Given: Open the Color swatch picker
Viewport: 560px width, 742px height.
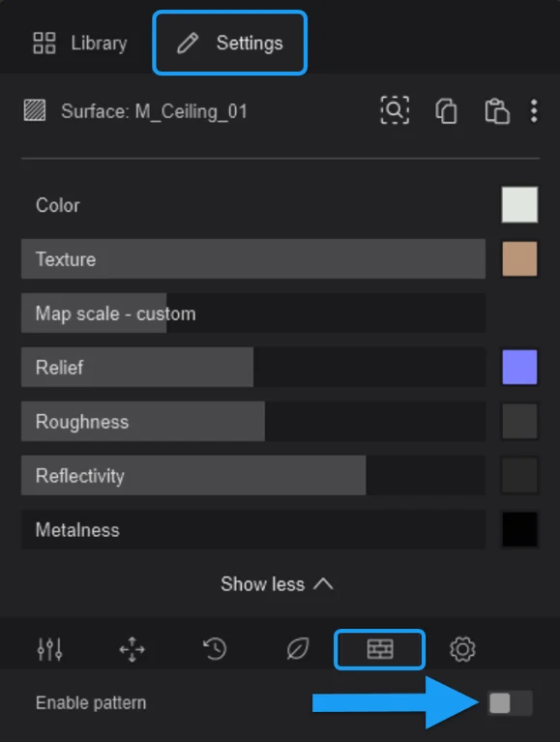Looking at the screenshot, I should pyautogui.click(x=519, y=204).
